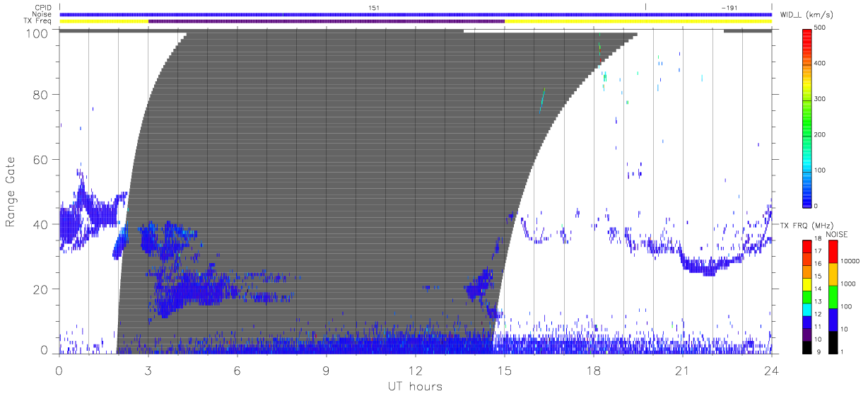The image size is (868, 401).
Task: Click the black bottom segment of TX FRQ legend
Action: click(x=807, y=348)
